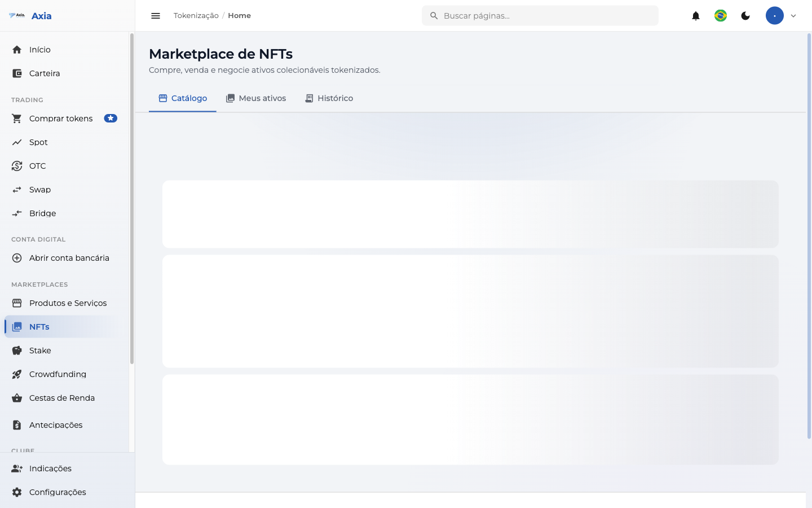Click the Antecipações document icon
Image resolution: width=812 pixels, height=508 pixels.
17,425
